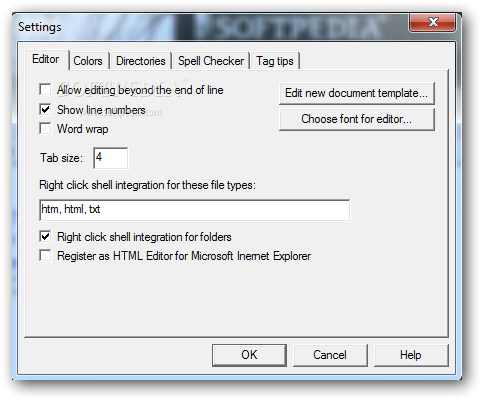The image size is (482, 400).
Task: Open Choose font for editor dialog
Action: pos(357,119)
